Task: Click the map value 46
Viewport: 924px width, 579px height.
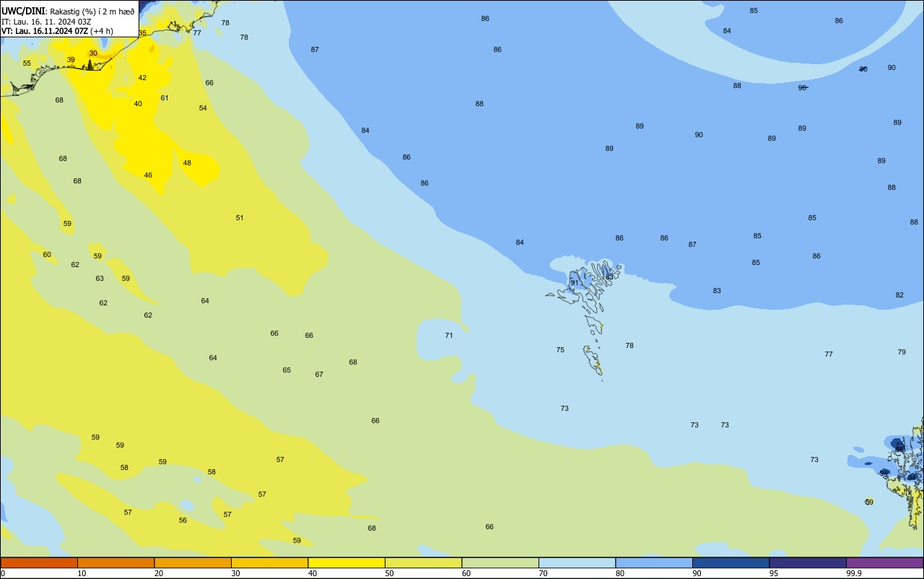Action: [148, 175]
